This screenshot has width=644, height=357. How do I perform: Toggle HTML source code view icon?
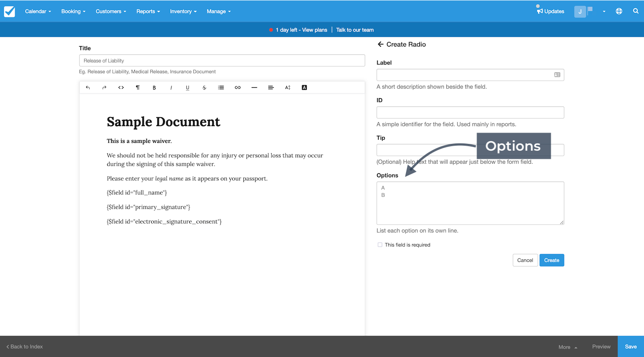[x=121, y=87]
